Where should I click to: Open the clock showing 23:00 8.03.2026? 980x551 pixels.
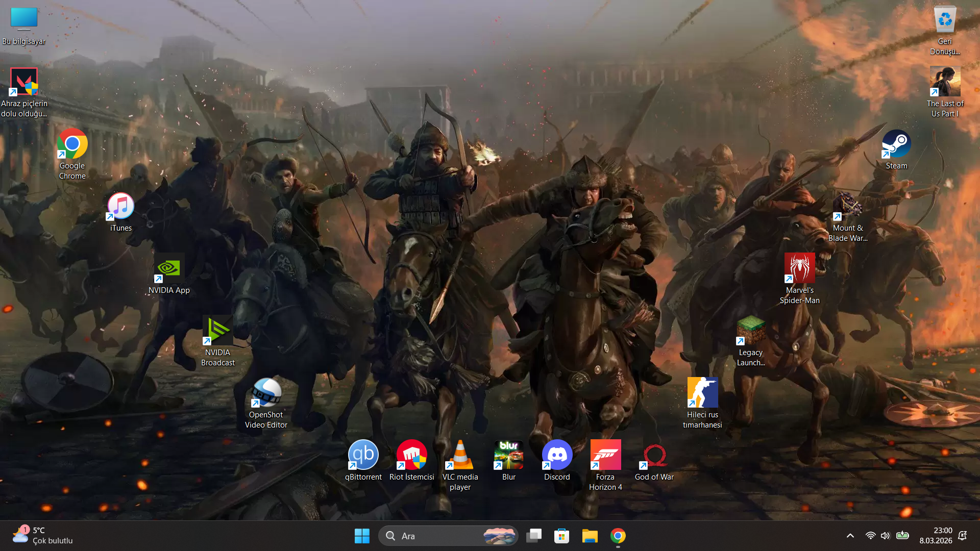(x=936, y=536)
